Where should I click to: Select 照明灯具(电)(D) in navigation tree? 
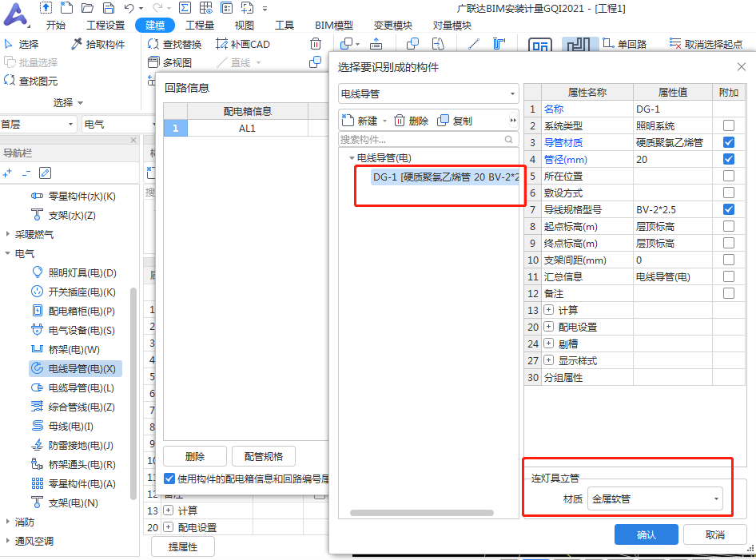pos(74,272)
